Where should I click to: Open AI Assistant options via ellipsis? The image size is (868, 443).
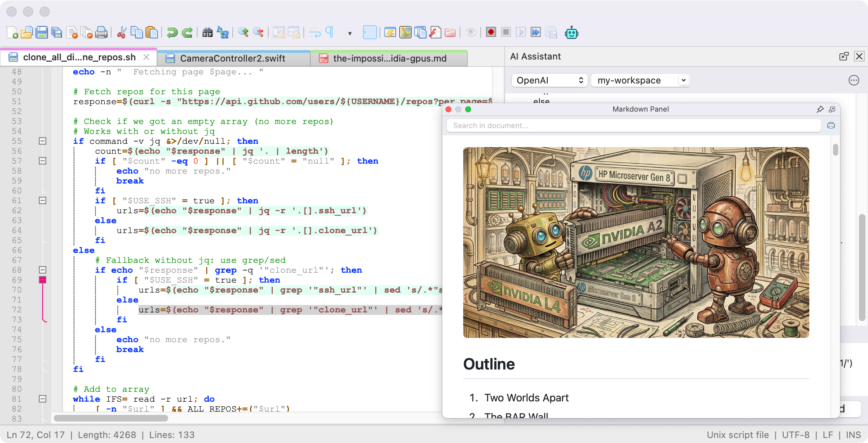(854, 81)
